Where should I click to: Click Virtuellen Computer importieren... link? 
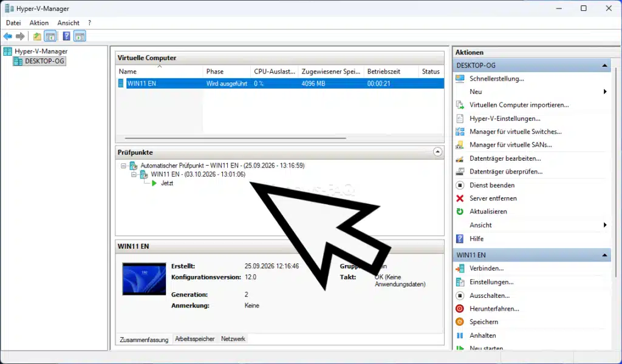[519, 105]
